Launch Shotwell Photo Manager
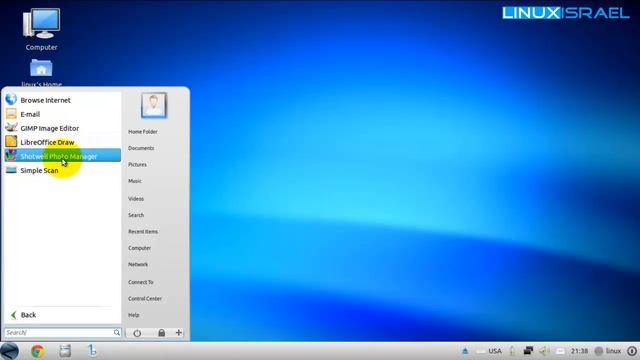Image resolution: width=640 pixels, height=360 pixels. point(62,156)
